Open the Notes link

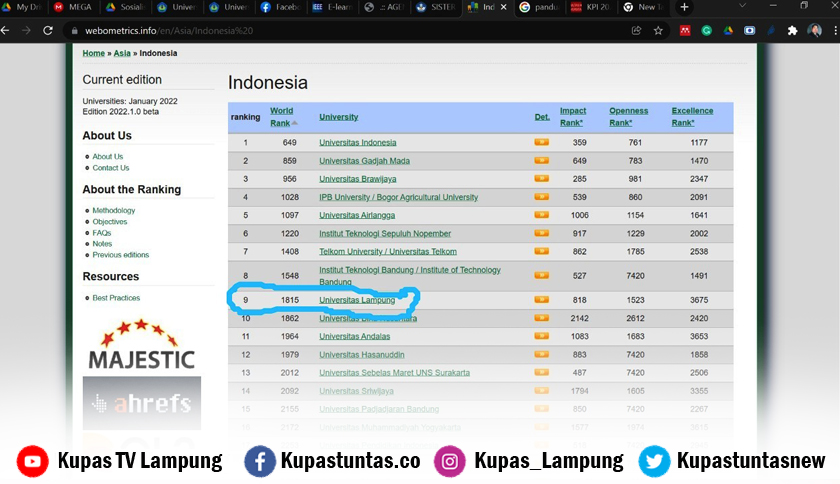click(x=102, y=243)
